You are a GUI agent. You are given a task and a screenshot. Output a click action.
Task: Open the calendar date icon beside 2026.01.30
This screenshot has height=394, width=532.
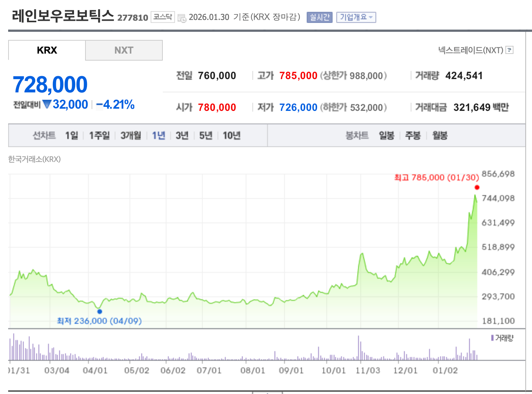coord(182,18)
